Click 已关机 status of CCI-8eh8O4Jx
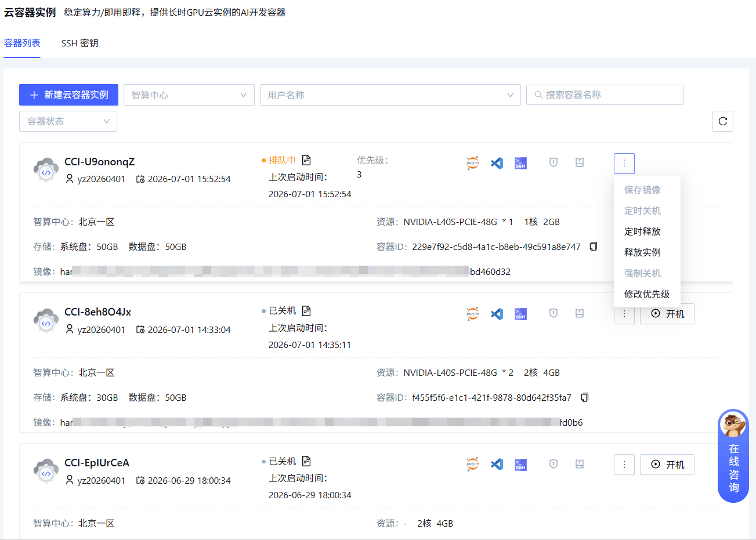 (282, 311)
